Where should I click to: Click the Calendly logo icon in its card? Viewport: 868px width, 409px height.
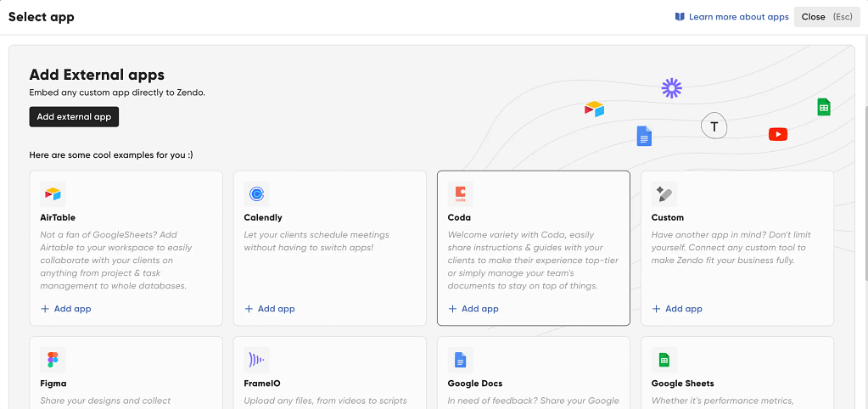point(256,193)
